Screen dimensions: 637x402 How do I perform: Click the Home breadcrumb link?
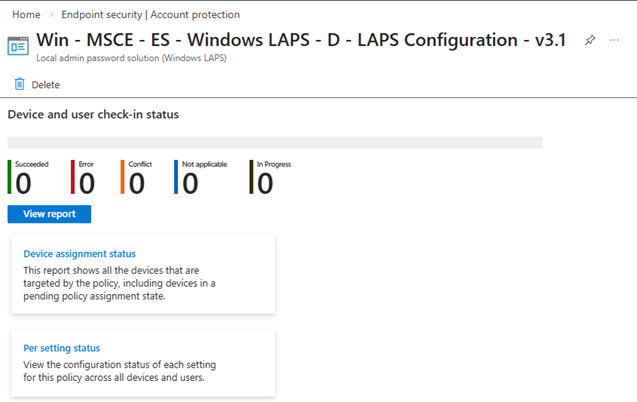point(25,15)
